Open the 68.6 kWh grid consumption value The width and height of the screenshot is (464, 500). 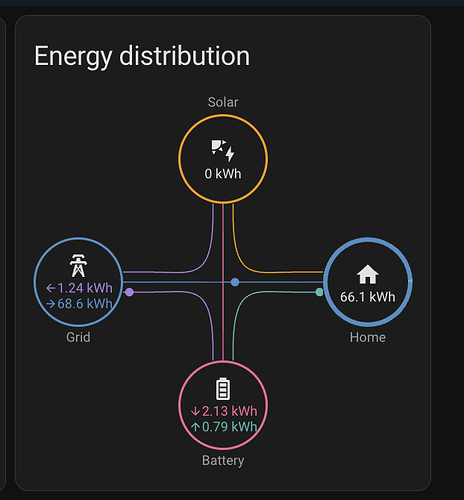(85, 304)
